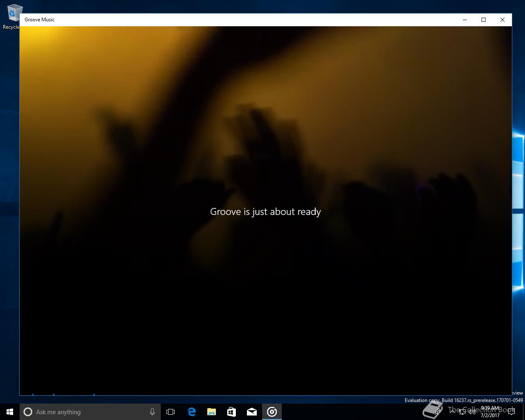The image size is (525, 420).
Task: Open Task View from the taskbar
Action: (x=171, y=412)
